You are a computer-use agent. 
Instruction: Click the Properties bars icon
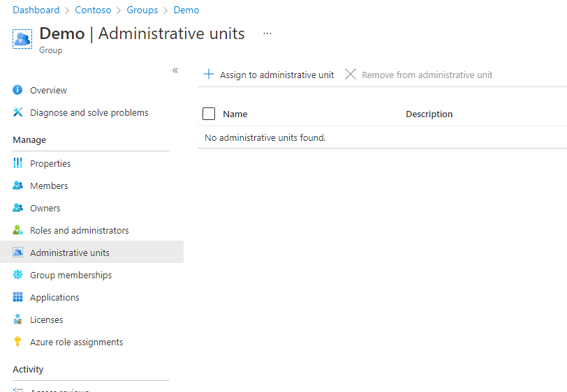click(18, 163)
